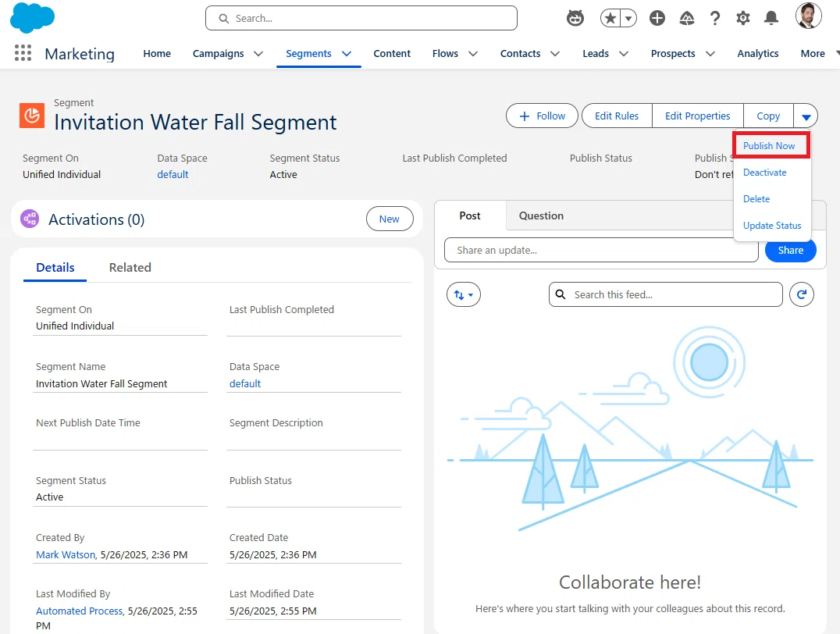Click the Edit Rules button
Image resolution: width=840 pixels, height=634 pixels.
pyautogui.click(x=617, y=116)
